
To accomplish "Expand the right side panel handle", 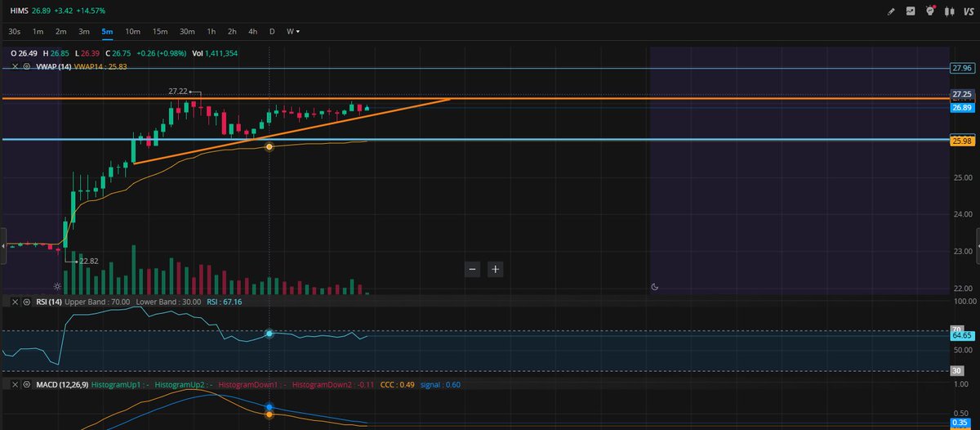I will tap(977, 244).
